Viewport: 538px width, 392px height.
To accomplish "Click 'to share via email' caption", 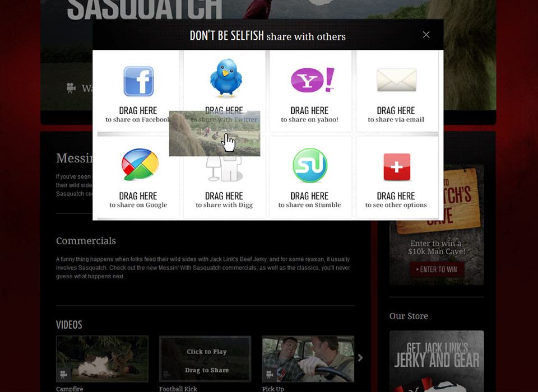I will (396, 120).
